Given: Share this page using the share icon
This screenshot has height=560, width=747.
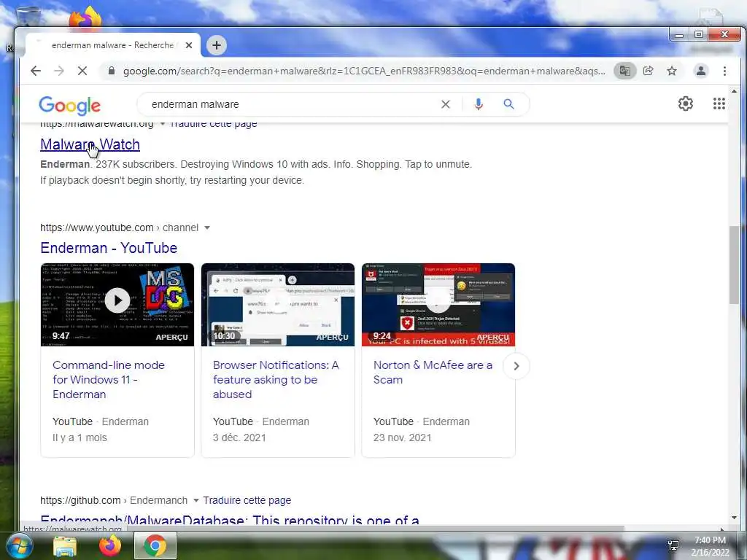Looking at the screenshot, I should pos(648,71).
